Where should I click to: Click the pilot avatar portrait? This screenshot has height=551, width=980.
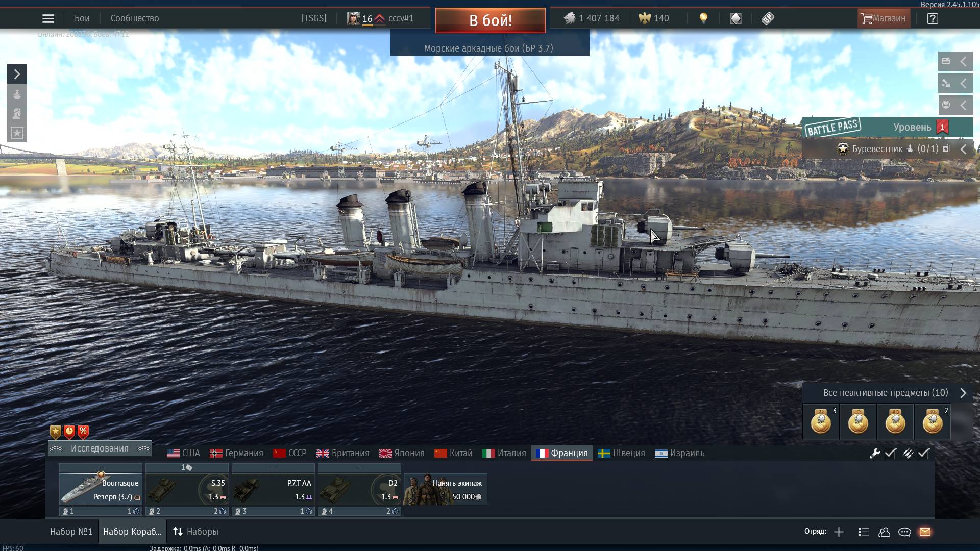353,19
